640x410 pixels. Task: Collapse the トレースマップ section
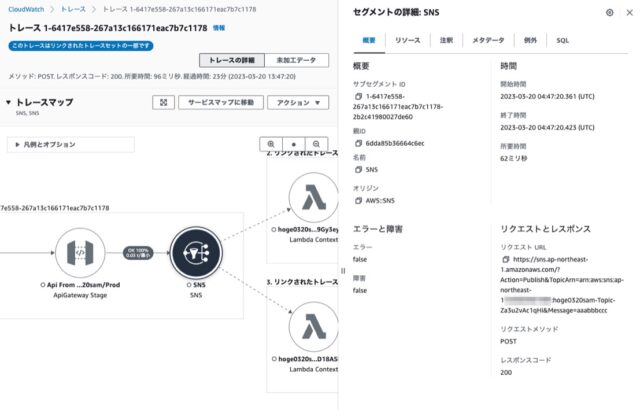click(9, 102)
